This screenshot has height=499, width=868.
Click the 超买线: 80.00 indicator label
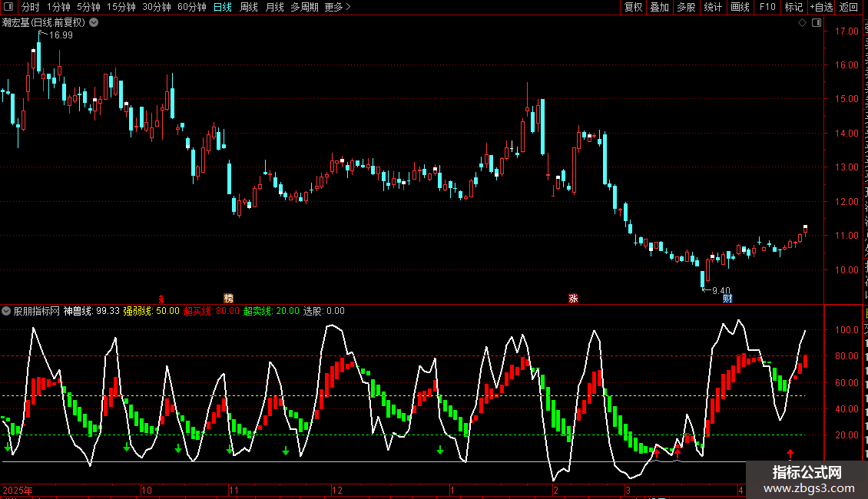pyautogui.click(x=211, y=311)
